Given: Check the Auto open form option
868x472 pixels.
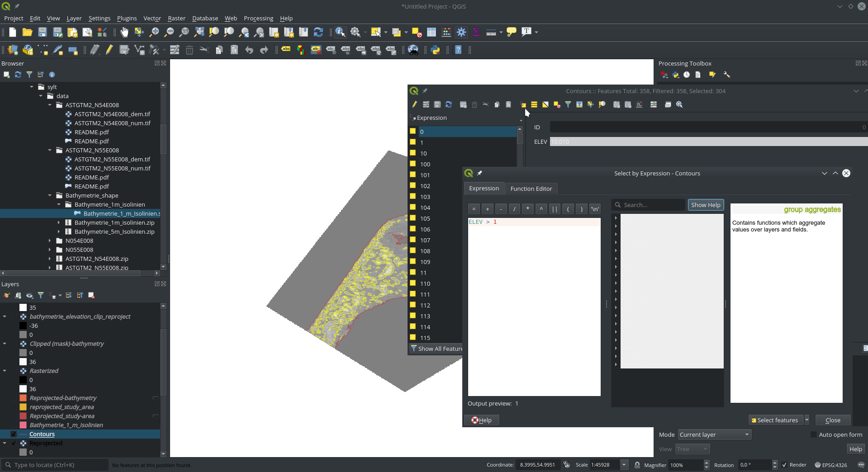Looking at the screenshot, I should click(x=814, y=434).
